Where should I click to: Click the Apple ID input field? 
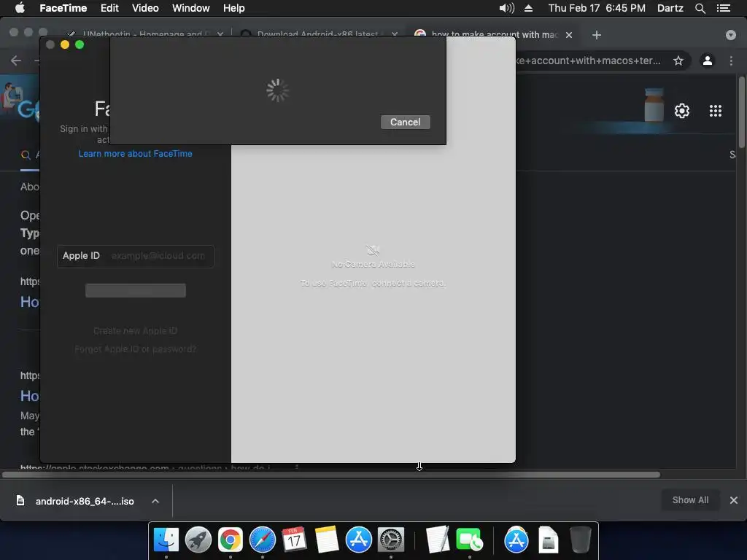click(x=135, y=256)
